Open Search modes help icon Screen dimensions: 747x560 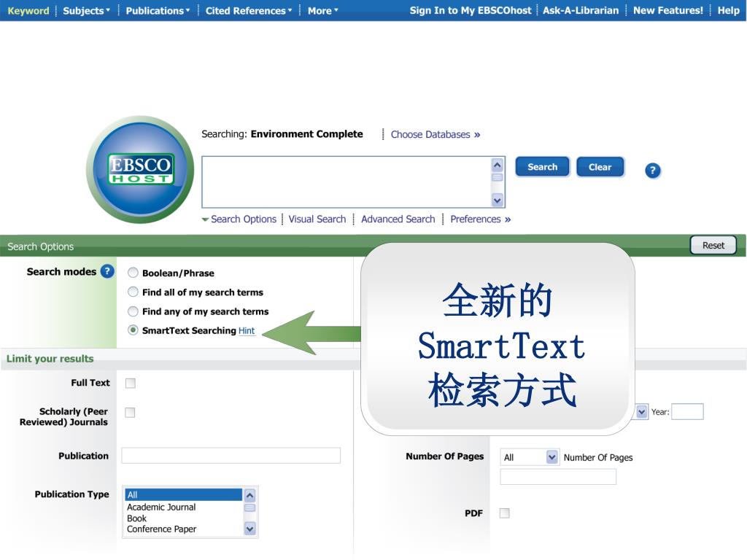(108, 271)
